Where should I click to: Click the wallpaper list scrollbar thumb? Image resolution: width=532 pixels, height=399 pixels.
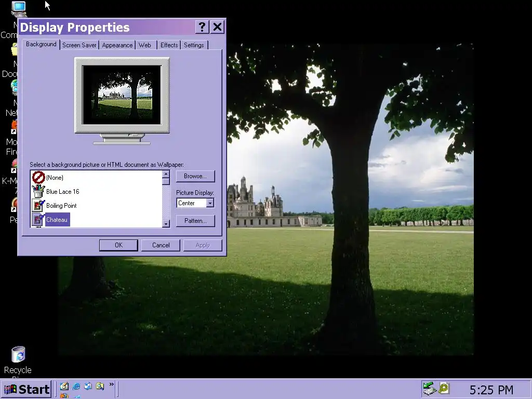click(166, 181)
